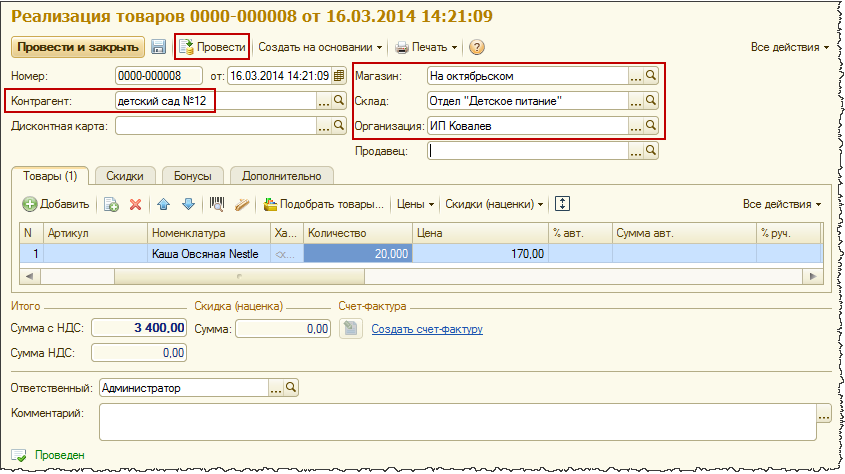845x474 pixels.
Task: Follow the Создать счет-фактуру link
Action: (427, 329)
